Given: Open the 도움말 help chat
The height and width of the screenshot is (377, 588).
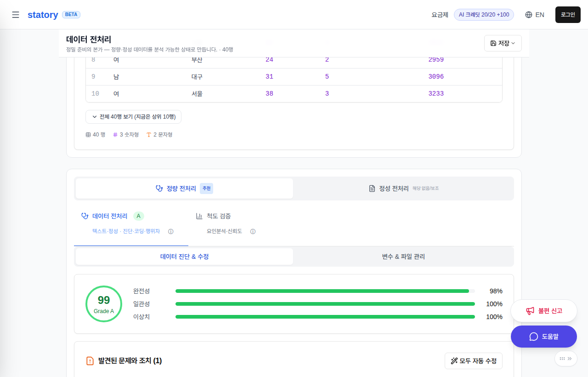Looking at the screenshot, I should pos(544,337).
